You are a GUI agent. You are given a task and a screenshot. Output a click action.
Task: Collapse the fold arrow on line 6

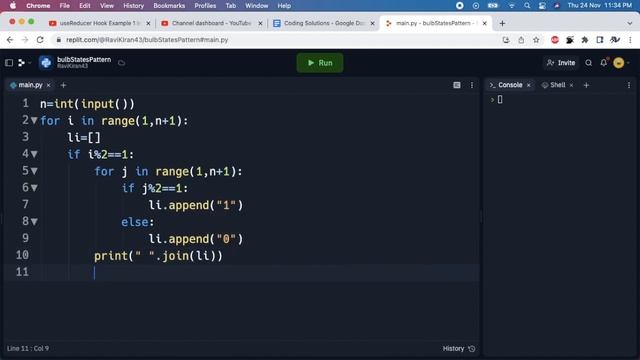point(34,188)
